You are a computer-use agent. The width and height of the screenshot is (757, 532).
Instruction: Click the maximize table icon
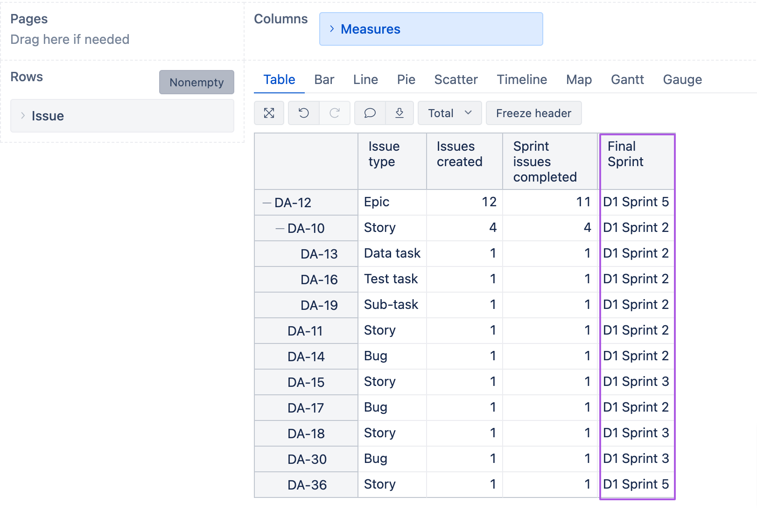269,113
